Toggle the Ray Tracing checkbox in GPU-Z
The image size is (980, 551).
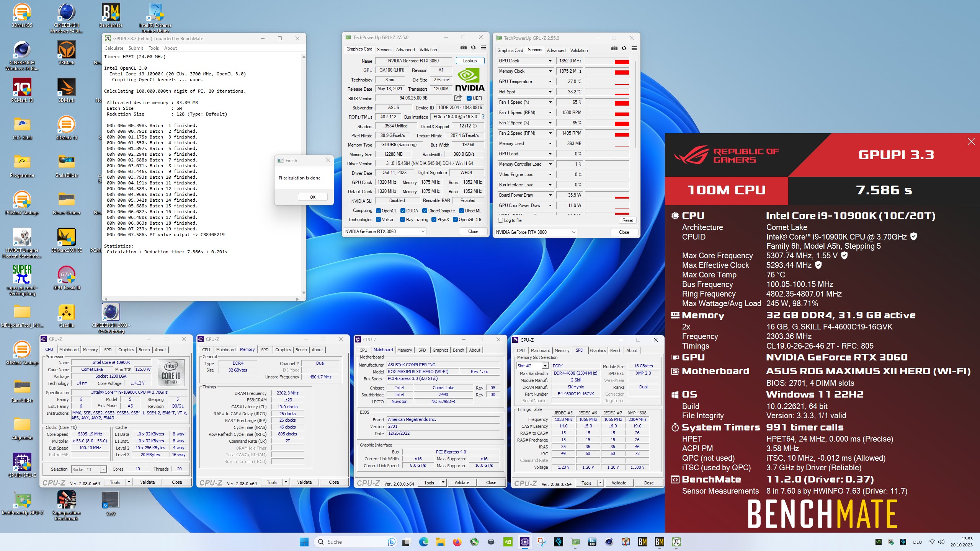click(x=402, y=220)
